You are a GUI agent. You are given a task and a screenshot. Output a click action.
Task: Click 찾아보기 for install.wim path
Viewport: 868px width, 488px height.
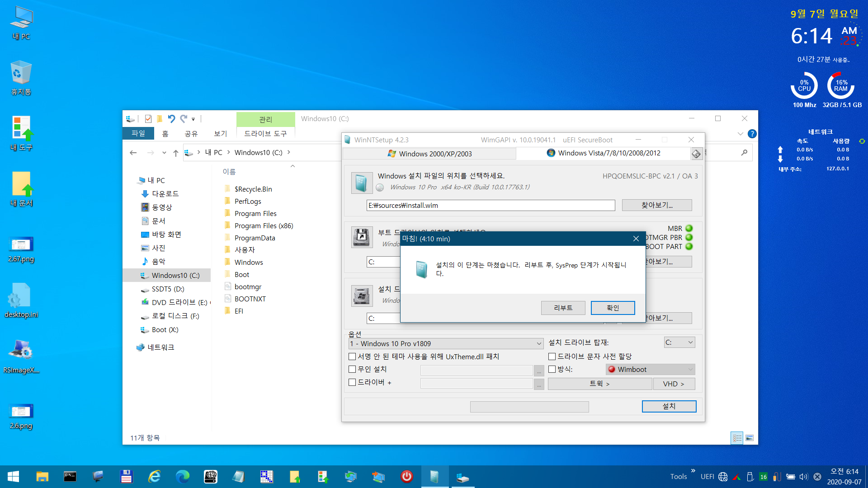tap(657, 205)
